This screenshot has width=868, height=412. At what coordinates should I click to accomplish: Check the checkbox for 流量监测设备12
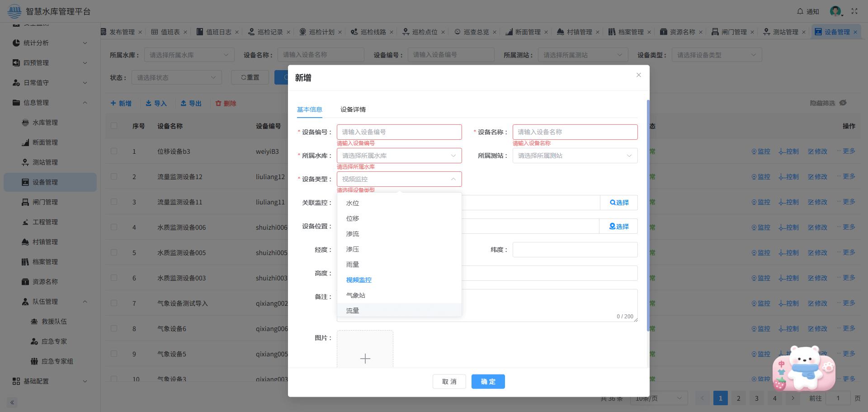click(113, 176)
